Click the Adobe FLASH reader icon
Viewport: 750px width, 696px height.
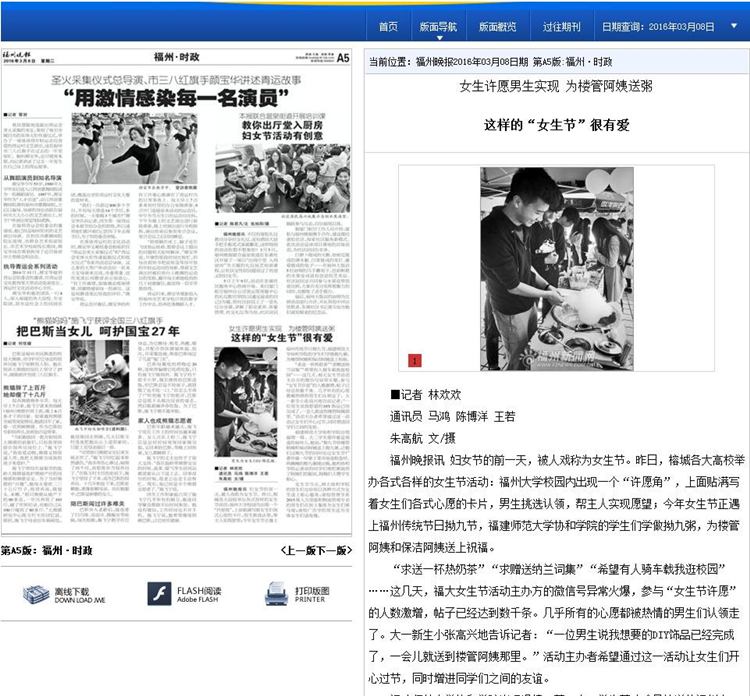point(159,594)
